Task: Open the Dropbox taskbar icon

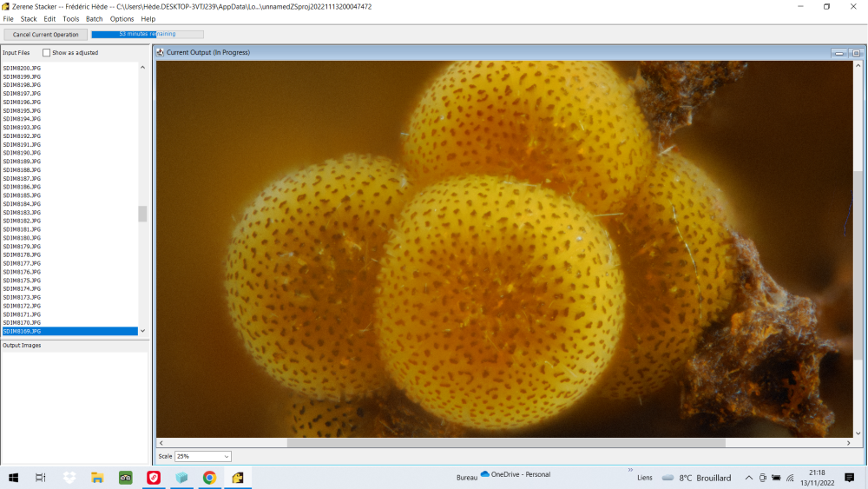Action: pyautogui.click(x=69, y=478)
